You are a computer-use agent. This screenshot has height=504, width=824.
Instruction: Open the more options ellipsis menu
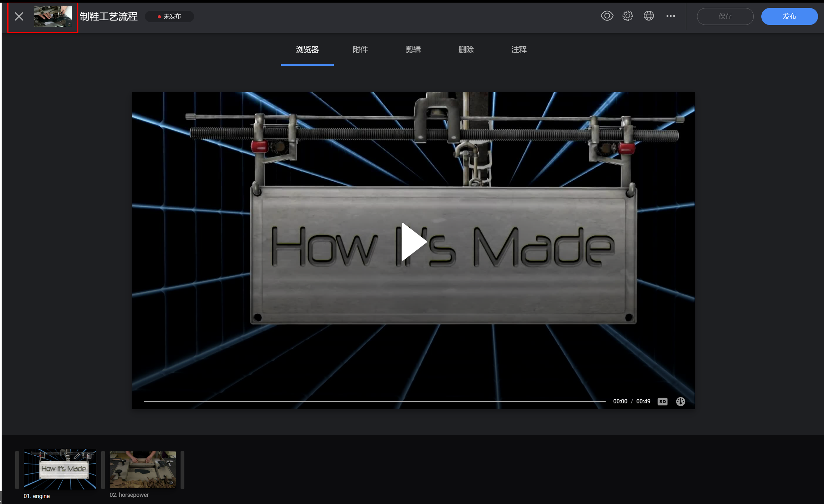pos(670,16)
